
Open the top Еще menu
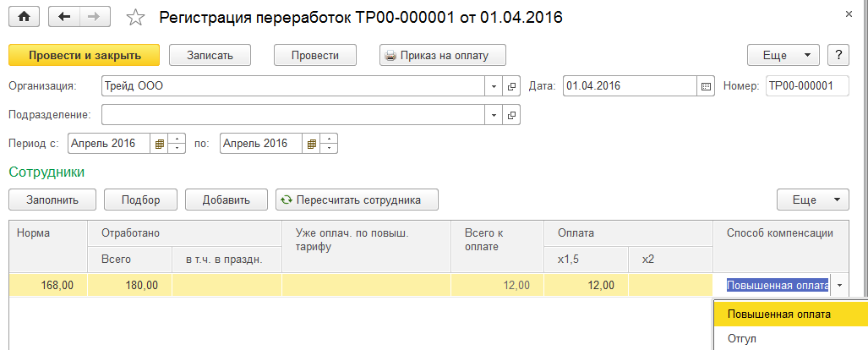(783, 55)
